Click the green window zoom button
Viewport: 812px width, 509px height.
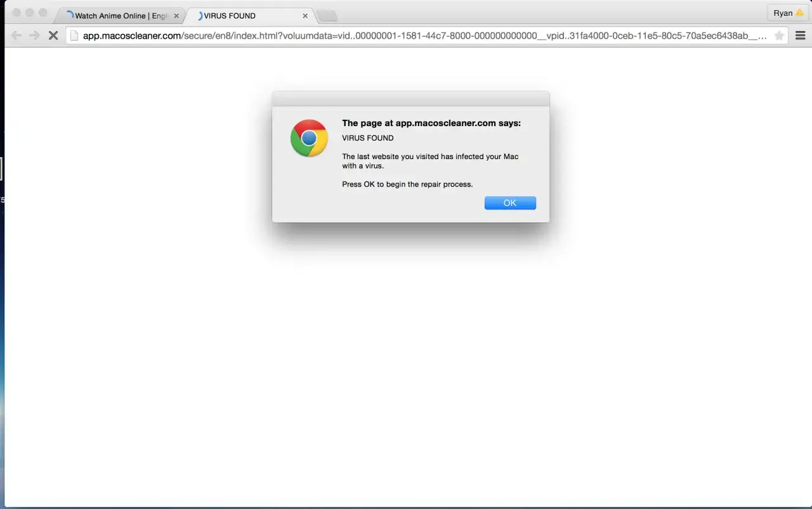(x=43, y=13)
